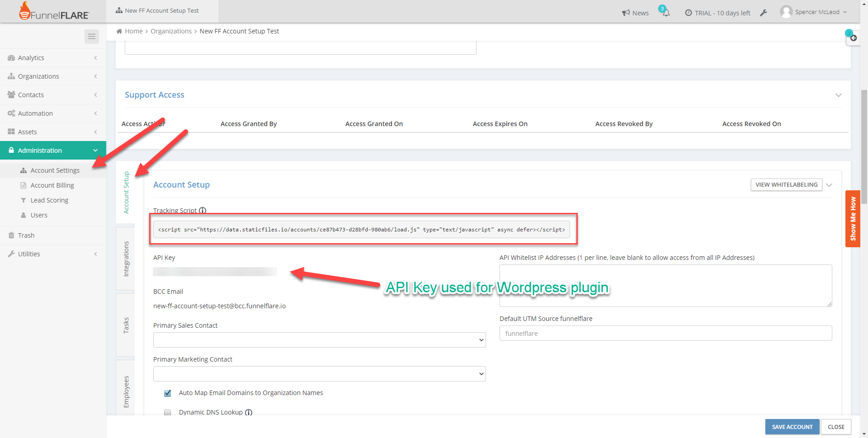Screen dimensions: 868x438
Task: Collapse the Account Setup panel chevron
Action: tap(829, 185)
